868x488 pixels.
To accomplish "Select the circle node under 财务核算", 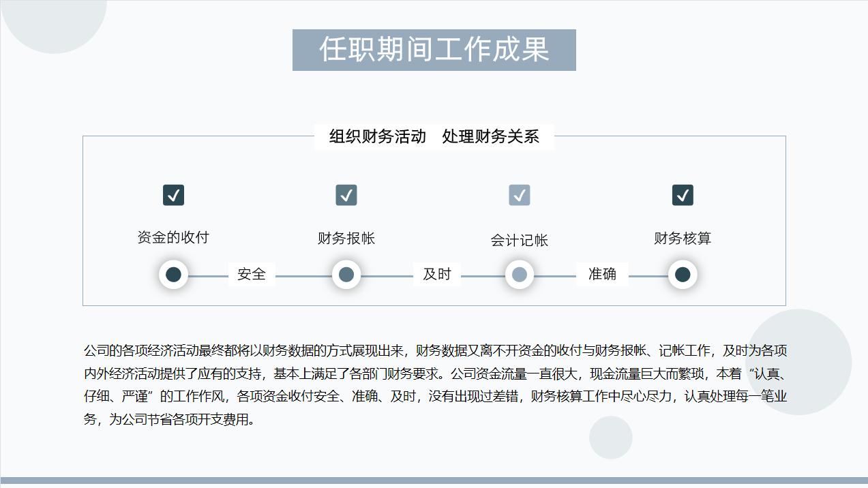I will coord(683,274).
